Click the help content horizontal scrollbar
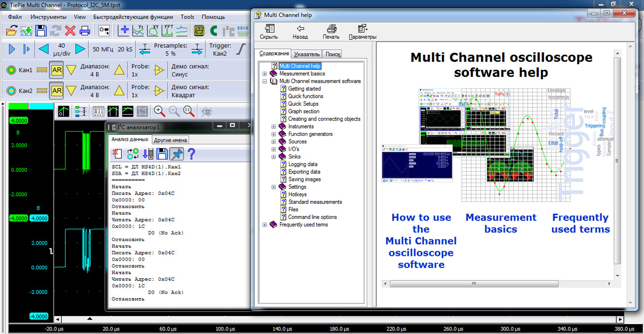This screenshot has height=334, width=644. pos(474,284)
